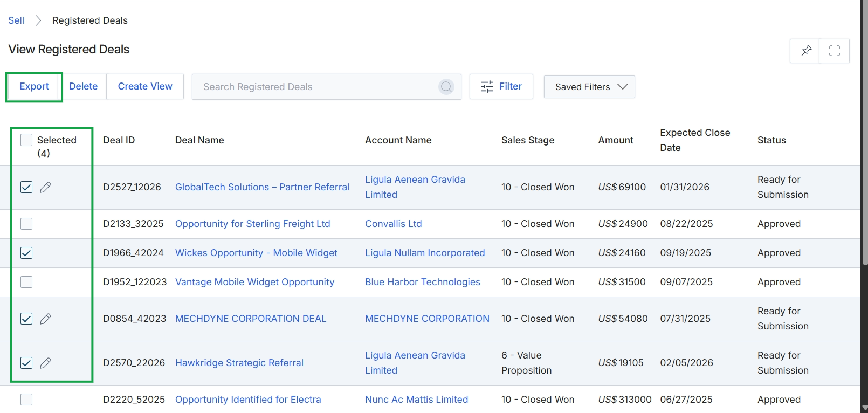
Task: Click the Create View button
Action: [145, 86]
